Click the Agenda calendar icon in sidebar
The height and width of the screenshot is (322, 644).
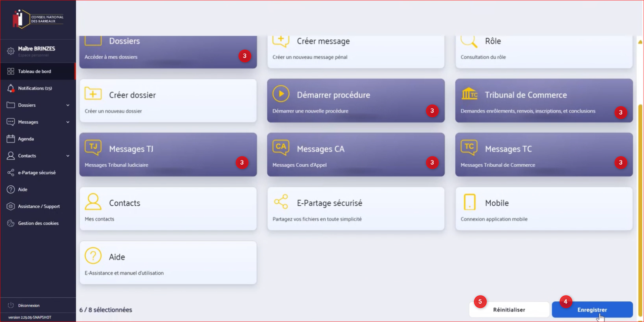11,139
